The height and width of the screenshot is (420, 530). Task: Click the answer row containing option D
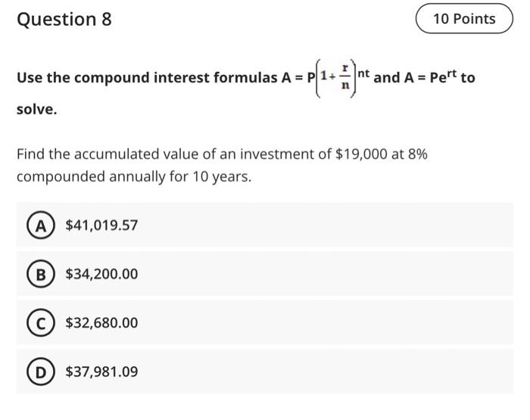pyautogui.click(x=265, y=372)
